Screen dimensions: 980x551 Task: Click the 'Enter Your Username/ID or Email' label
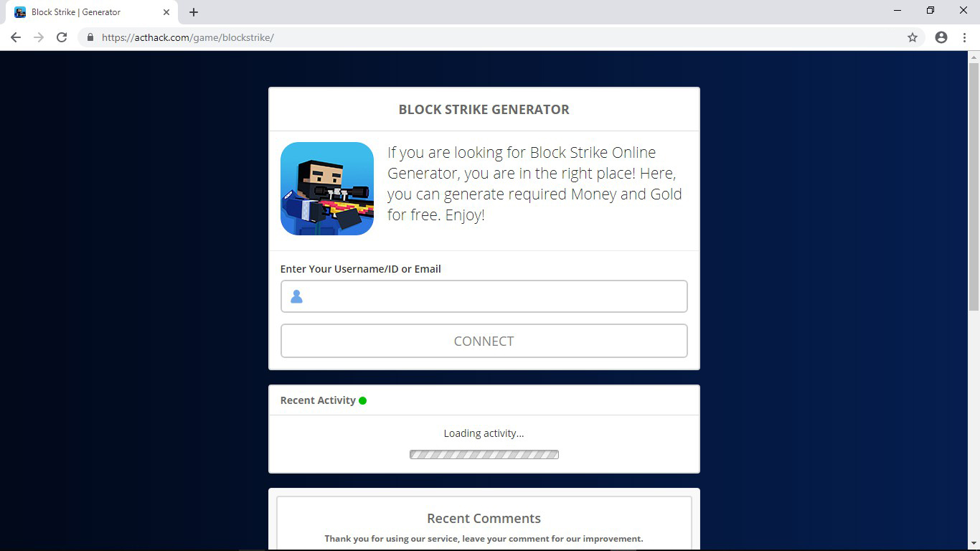[x=361, y=269]
